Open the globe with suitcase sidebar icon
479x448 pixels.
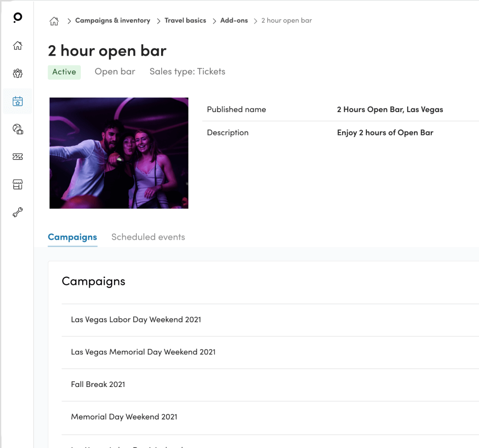[x=17, y=129]
